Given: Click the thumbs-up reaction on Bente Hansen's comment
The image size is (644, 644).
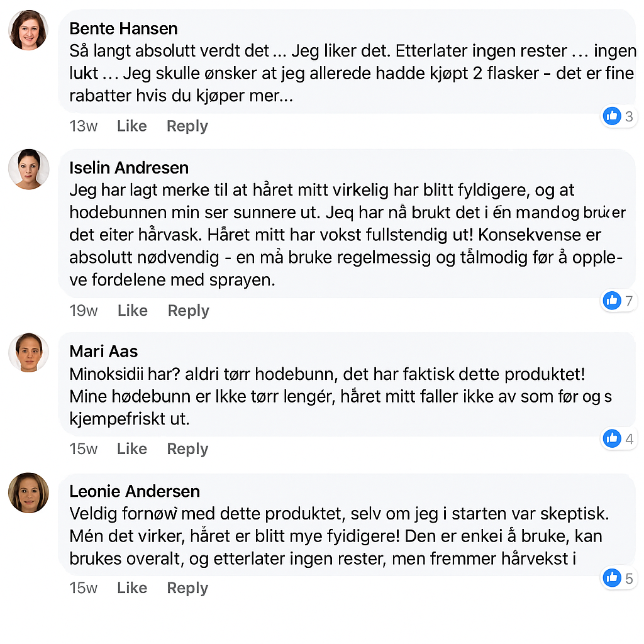Looking at the screenshot, I should click(x=612, y=116).
